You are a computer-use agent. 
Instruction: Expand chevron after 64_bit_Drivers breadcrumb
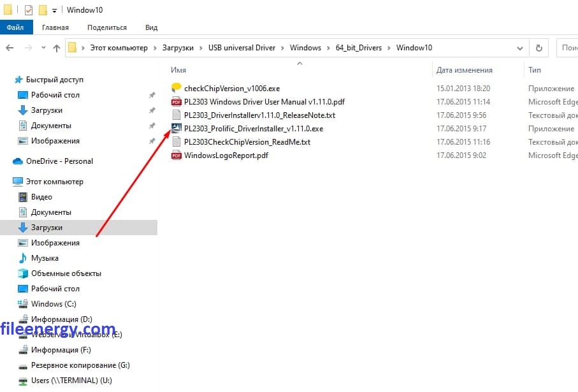pyautogui.click(x=389, y=48)
